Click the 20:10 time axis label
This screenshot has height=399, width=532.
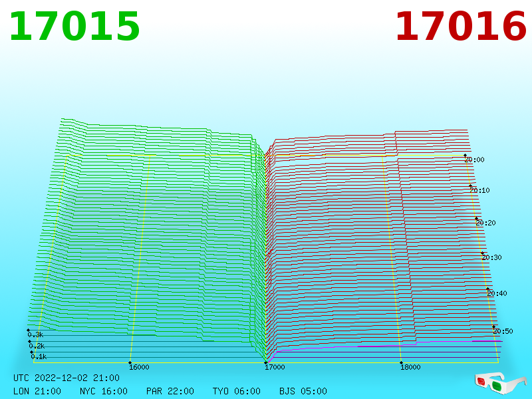(479, 190)
